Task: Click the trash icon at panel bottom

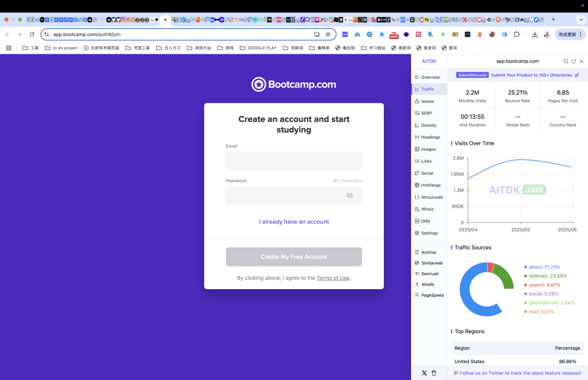Action: pos(434,373)
